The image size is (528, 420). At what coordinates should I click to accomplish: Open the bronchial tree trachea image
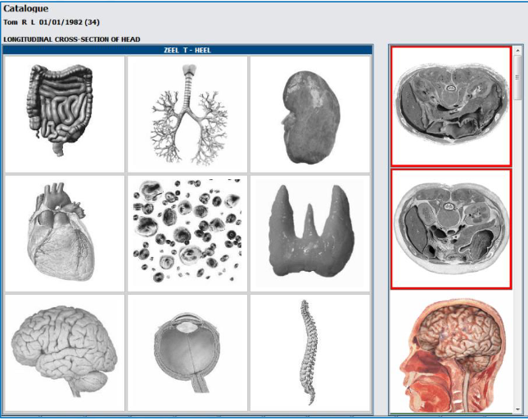tap(187, 115)
